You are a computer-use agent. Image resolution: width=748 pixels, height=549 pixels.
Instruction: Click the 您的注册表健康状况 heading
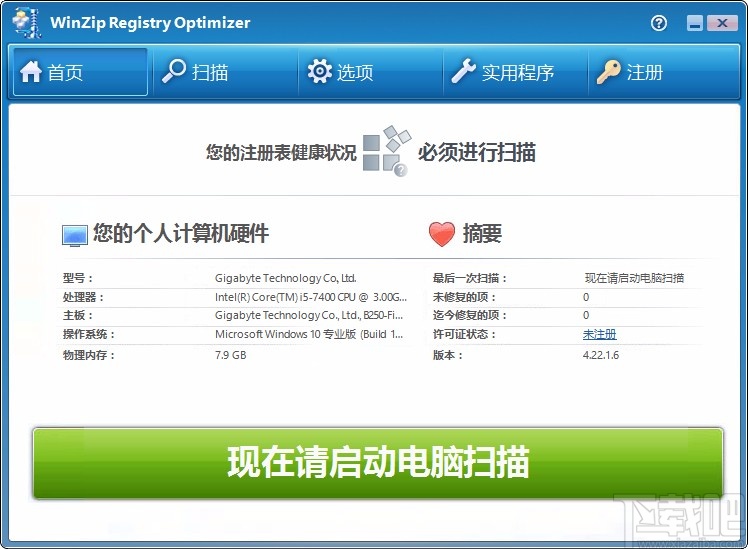pos(281,153)
